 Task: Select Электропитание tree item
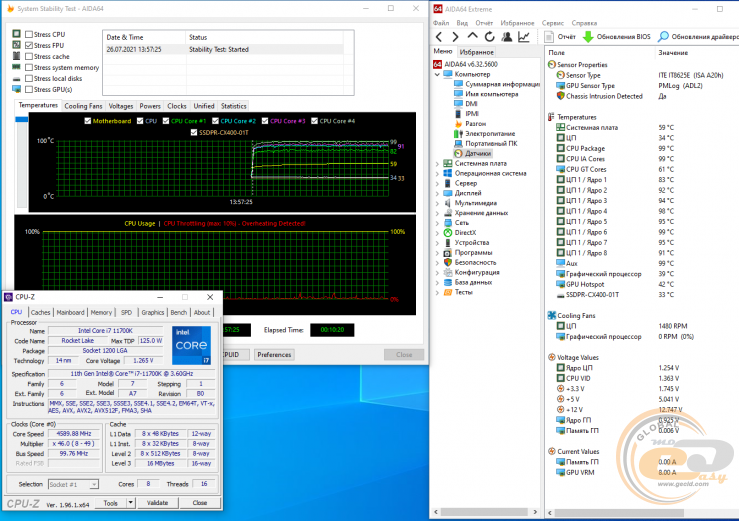[x=484, y=133]
